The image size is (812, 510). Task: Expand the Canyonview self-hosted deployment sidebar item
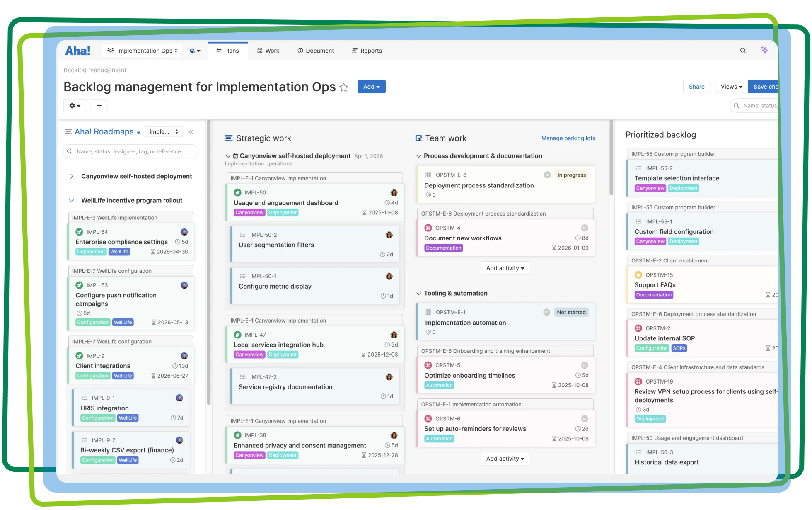point(72,176)
